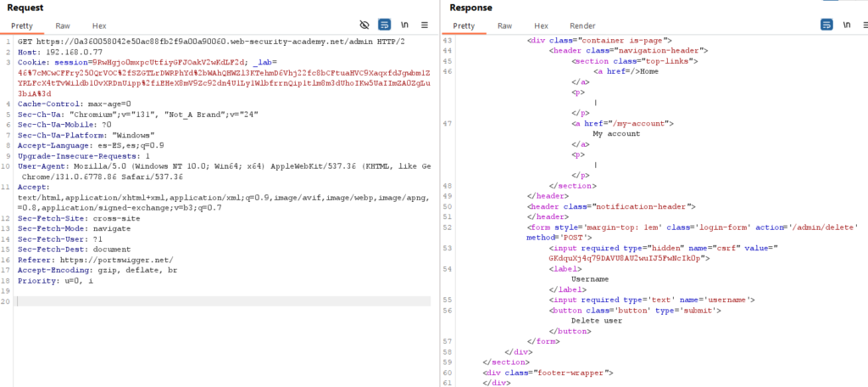Click the "My account" text in response
Viewport: 868px width, 387px height.
click(616, 133)
